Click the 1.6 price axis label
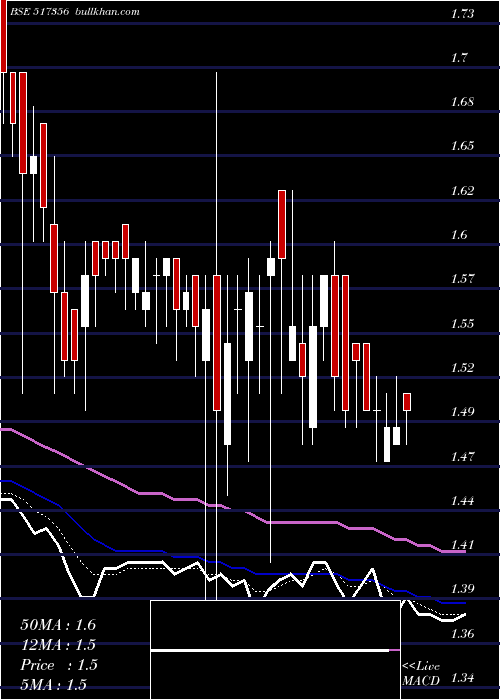 pyautogui.click(x=459, y=235)
